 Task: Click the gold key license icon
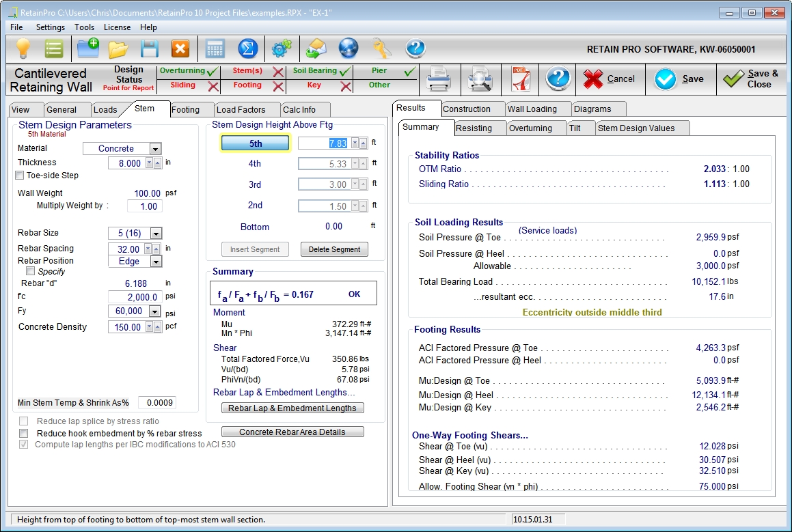click(382, 49)
